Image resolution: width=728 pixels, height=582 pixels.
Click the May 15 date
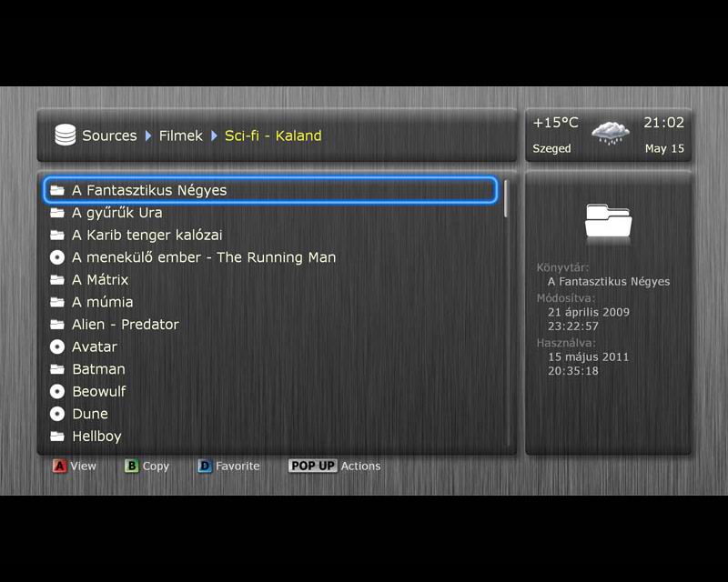[x=664, y=148]
